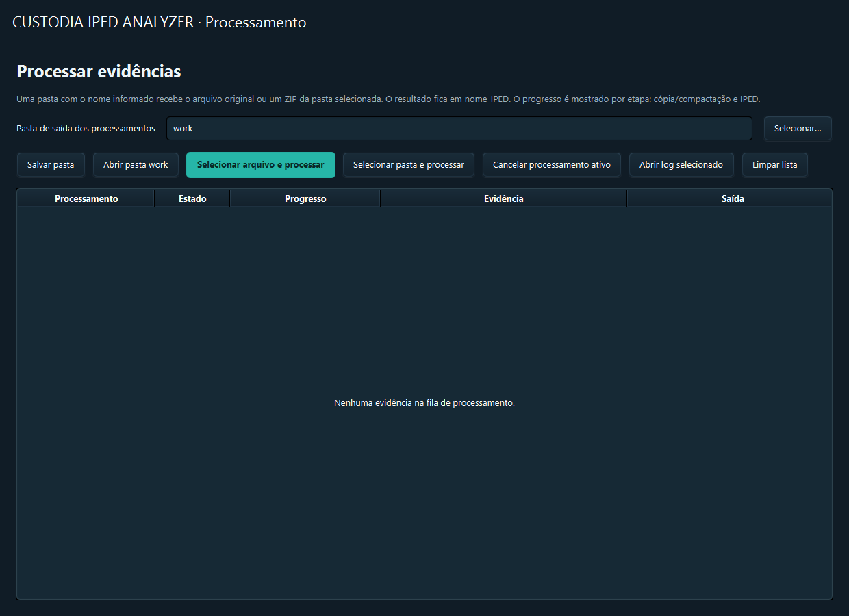
Task: Cancel active processing with Cancelar processamento ativo
Action: click(552, 165)
